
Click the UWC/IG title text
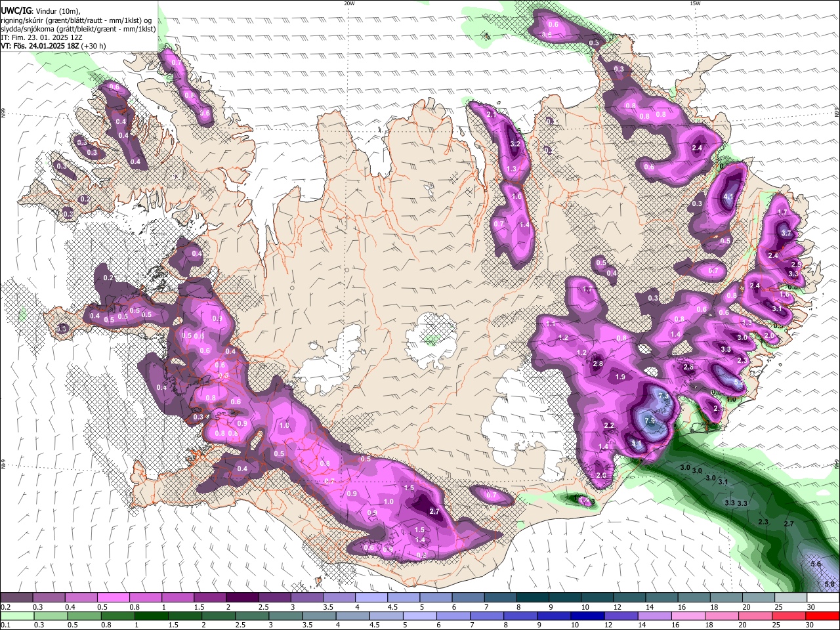pos(16,10)
